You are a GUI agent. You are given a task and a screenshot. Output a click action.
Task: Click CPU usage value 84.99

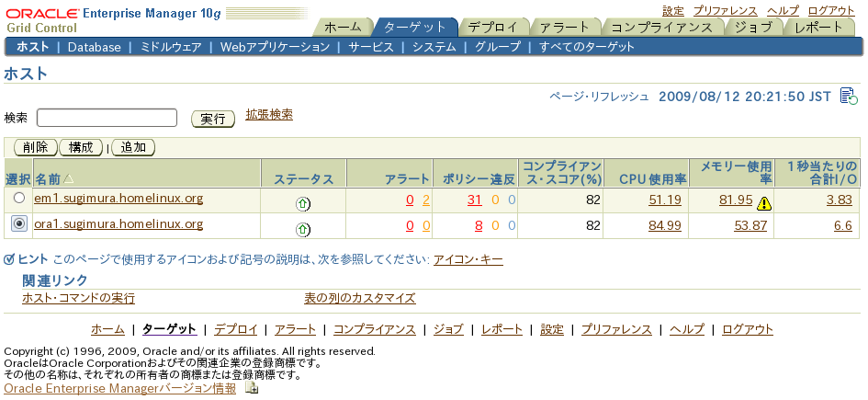665,226
